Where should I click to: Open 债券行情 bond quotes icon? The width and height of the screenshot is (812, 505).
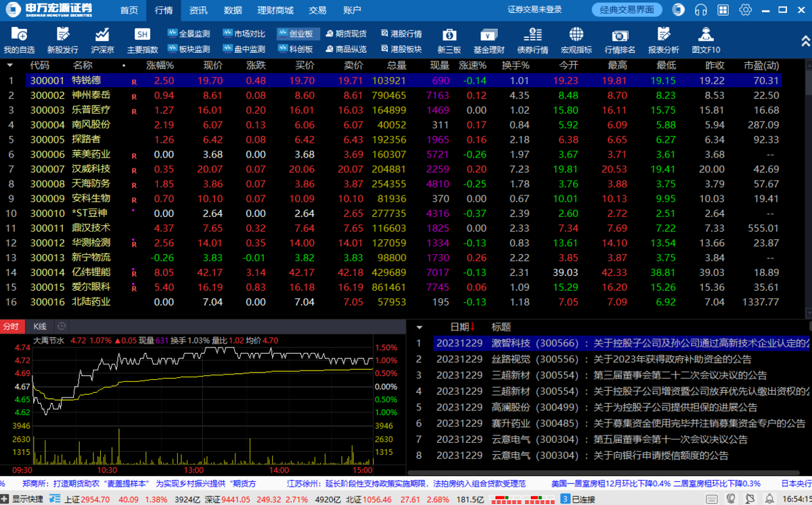[533, 41]
